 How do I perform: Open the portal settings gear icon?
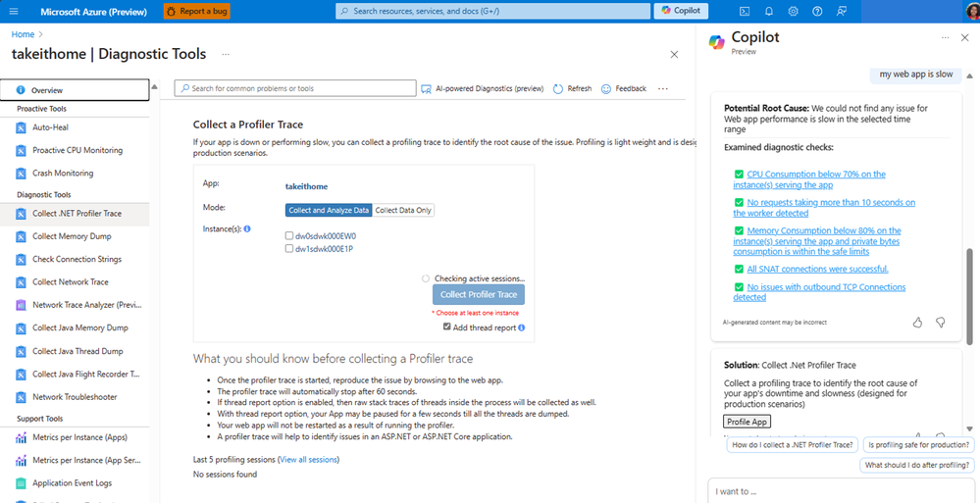tap(794, 11)
